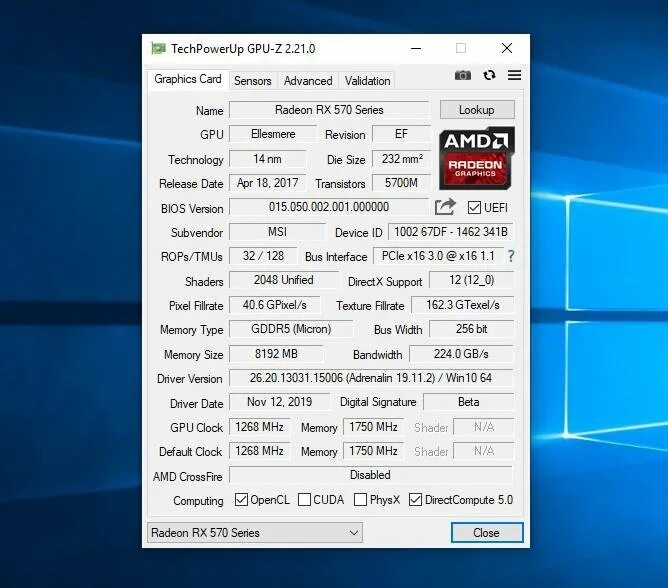Click the Bus Width field 256 bit
This screenshot has height=588, width=668.
pyautogui.click(x=472, y=329)
